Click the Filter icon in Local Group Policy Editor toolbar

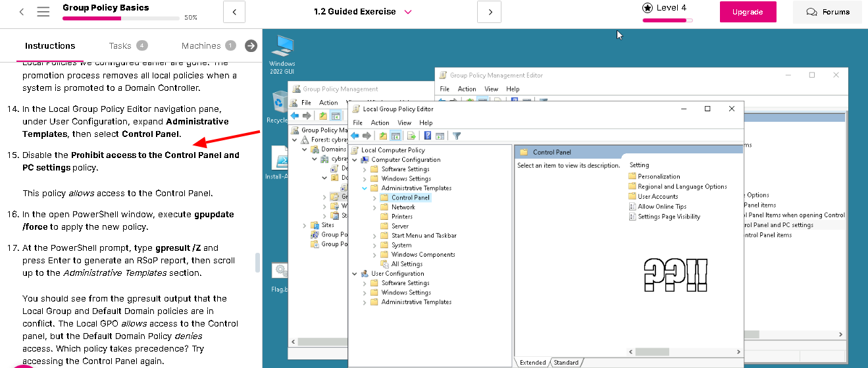(x=457, y=136)
